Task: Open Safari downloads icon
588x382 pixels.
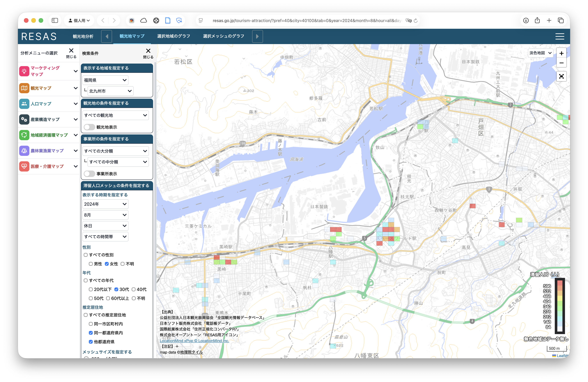Action: (526, 20)
